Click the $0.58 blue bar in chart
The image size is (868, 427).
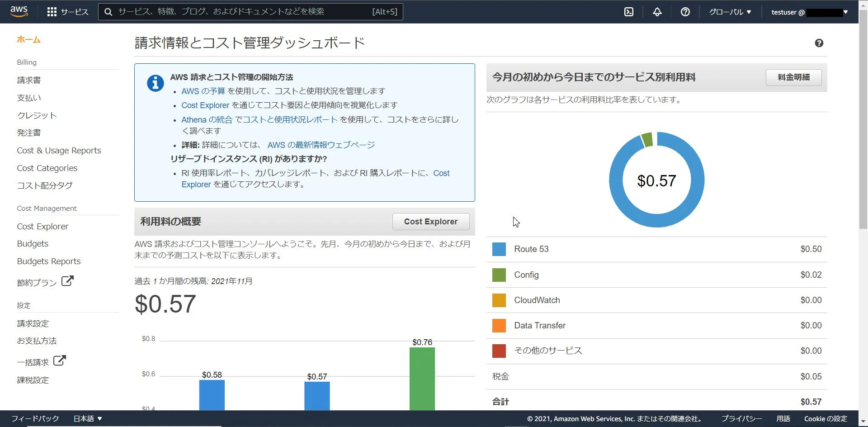212,395
